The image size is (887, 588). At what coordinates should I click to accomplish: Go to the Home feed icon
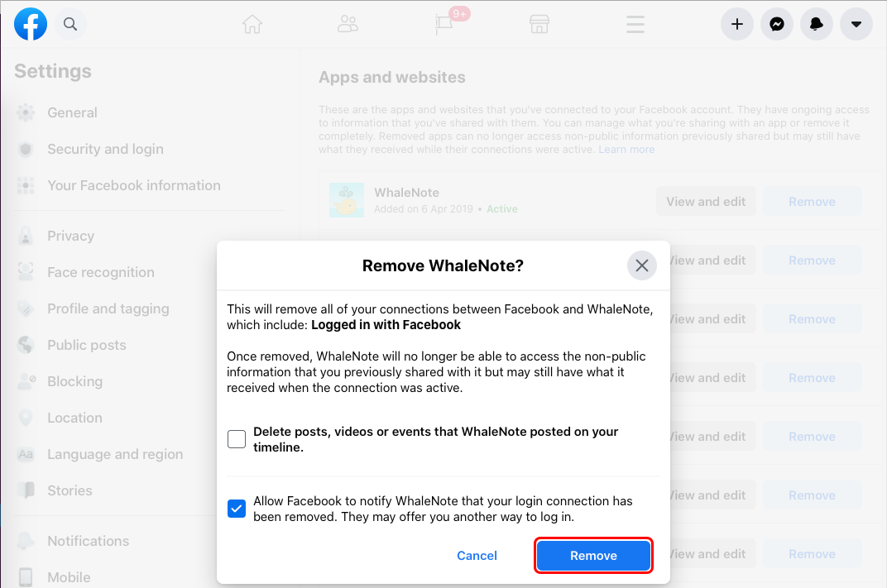(x=252, y=24)
